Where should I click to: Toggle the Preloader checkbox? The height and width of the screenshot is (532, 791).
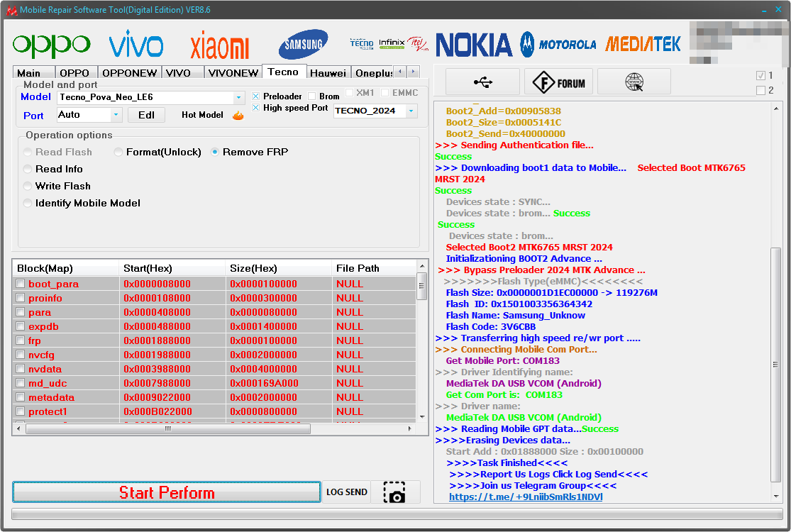[256, 96]
